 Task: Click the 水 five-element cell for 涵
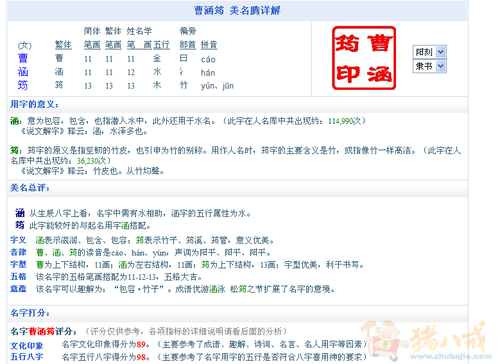pos(157,72)
